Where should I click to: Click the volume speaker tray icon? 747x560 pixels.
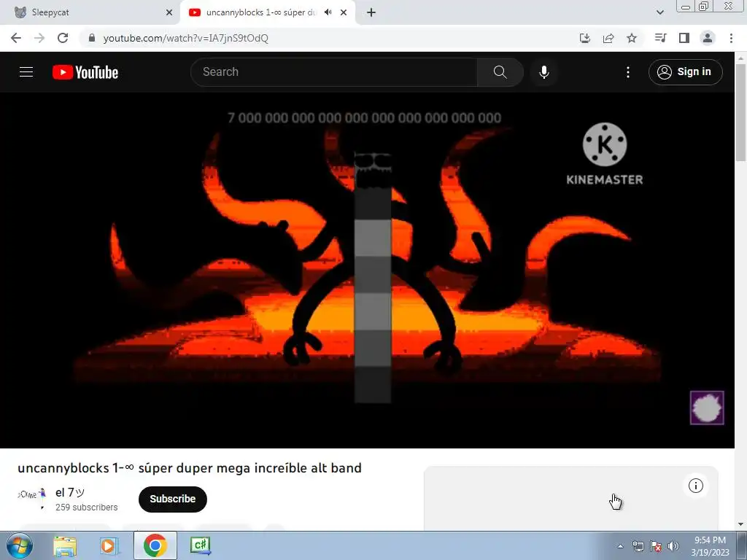pos(673,546)
